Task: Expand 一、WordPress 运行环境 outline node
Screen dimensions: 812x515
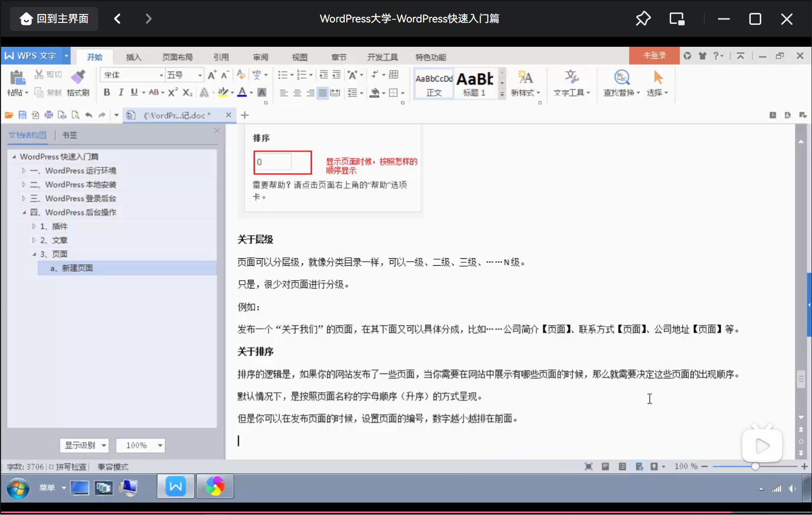Action: [23, 171]
